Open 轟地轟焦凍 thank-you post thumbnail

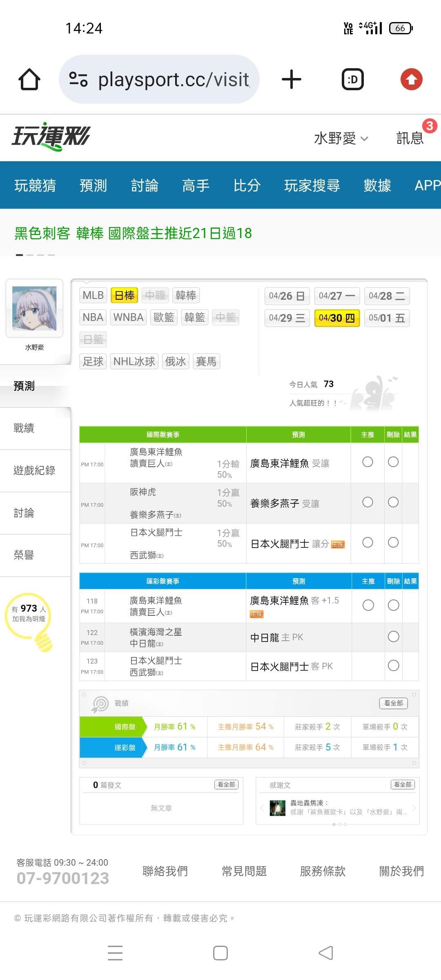278,808
